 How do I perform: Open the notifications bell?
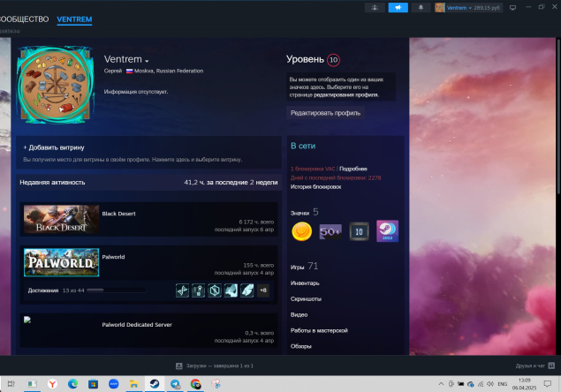tap(421, 8)
